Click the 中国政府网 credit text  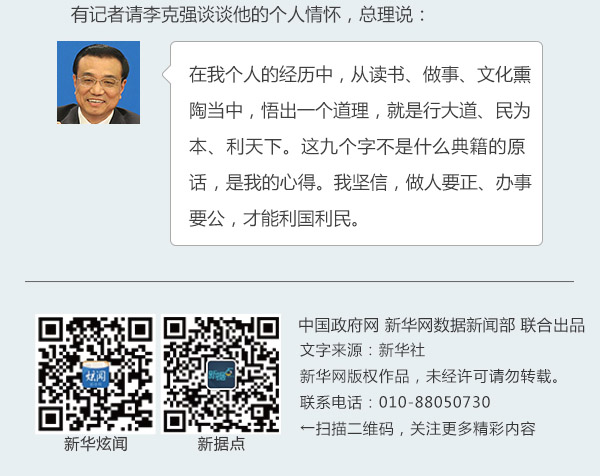(x=338, y=325)
